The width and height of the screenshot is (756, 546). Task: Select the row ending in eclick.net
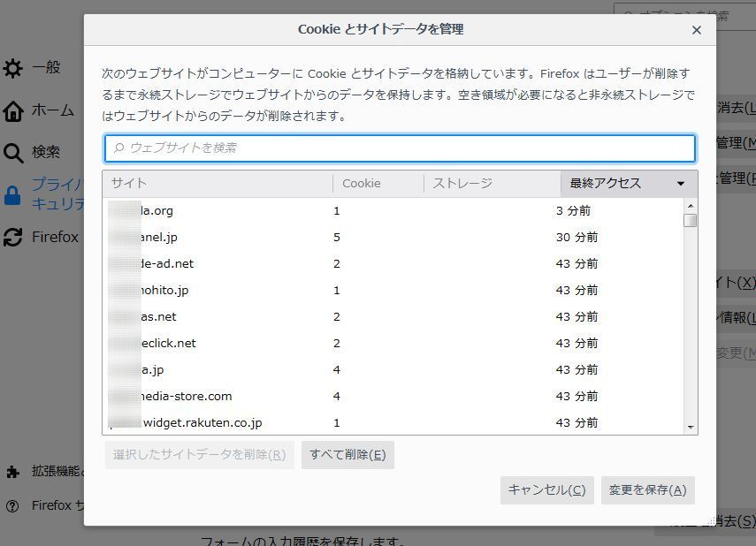(x=393, y=343)
